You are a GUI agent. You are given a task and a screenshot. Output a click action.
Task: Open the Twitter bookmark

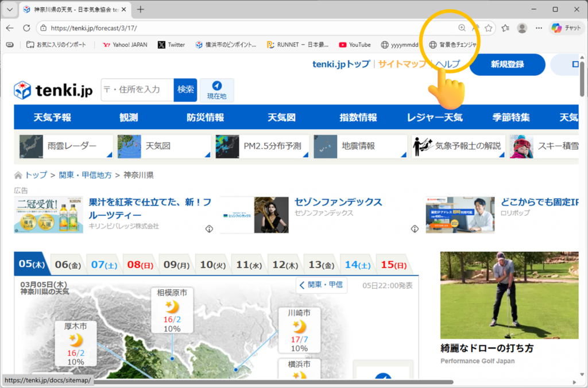[x=171, y=45]
